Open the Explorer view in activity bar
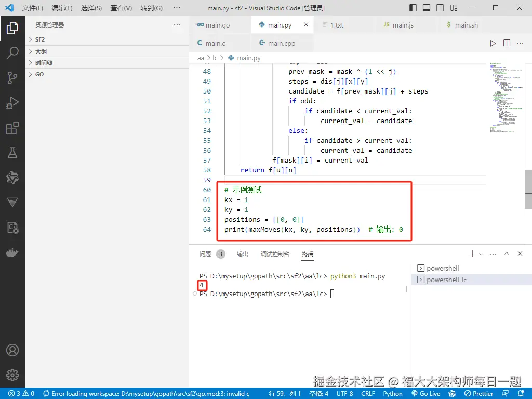 [12, 28]
